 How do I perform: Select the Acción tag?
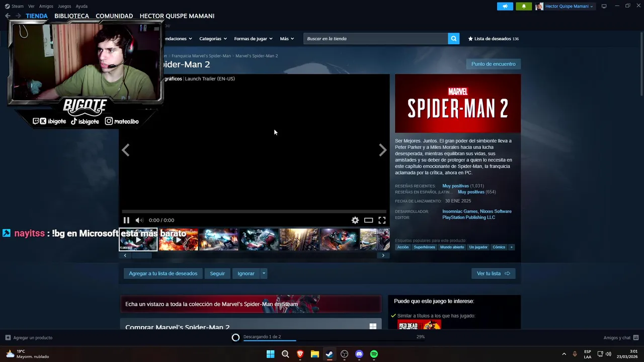point(403,247)
